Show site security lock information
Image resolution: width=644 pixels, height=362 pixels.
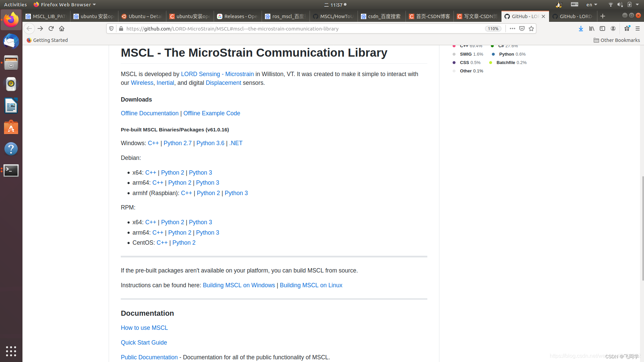point(121,28)
